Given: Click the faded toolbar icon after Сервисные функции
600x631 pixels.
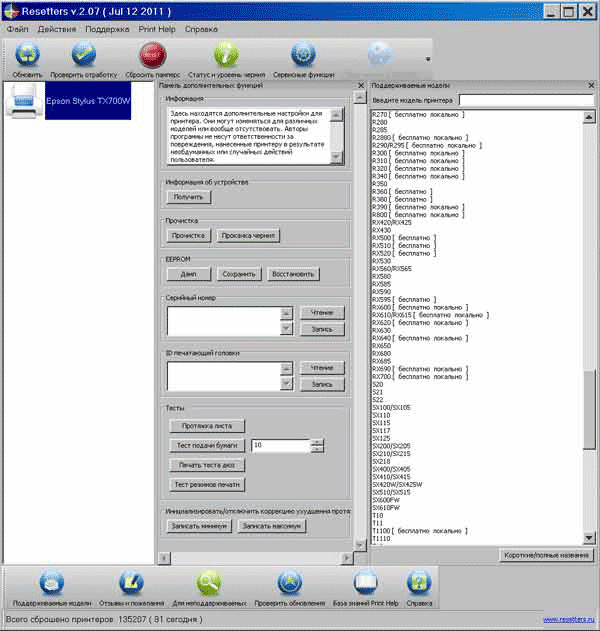Looking at the screenshot, I should click(379, 55).
